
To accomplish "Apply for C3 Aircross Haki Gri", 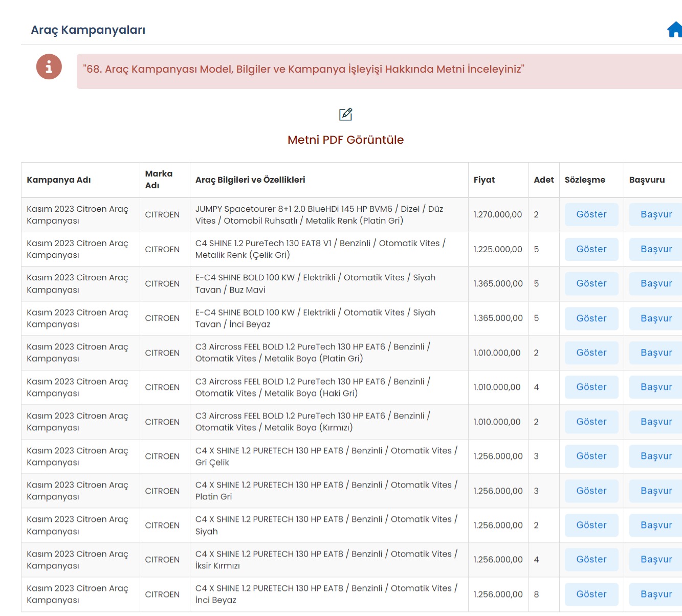I will 656,387.
